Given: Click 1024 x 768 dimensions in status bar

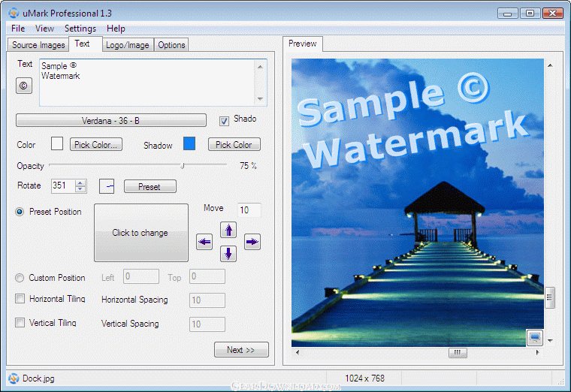Looking at the screenshot, I should [x=364, y=378].
